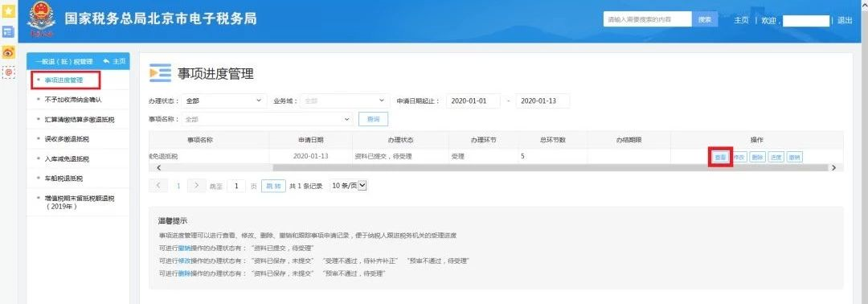868x304 pixels.
Task: Click the 共 1 条记录 record count text
Action: click(x=305, y=186)
